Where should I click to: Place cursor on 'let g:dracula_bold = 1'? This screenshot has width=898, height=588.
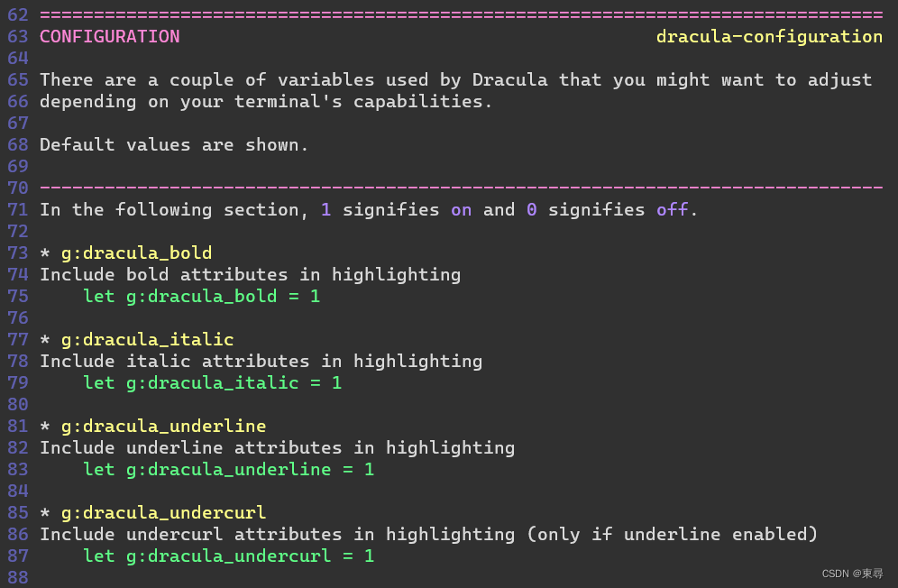point(201,297)
